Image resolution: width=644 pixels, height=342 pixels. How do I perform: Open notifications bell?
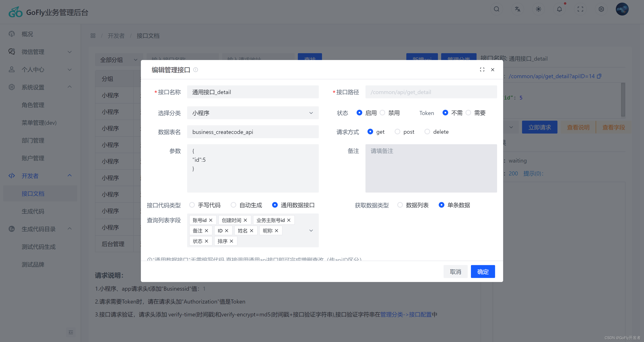(x=559, y=9)
